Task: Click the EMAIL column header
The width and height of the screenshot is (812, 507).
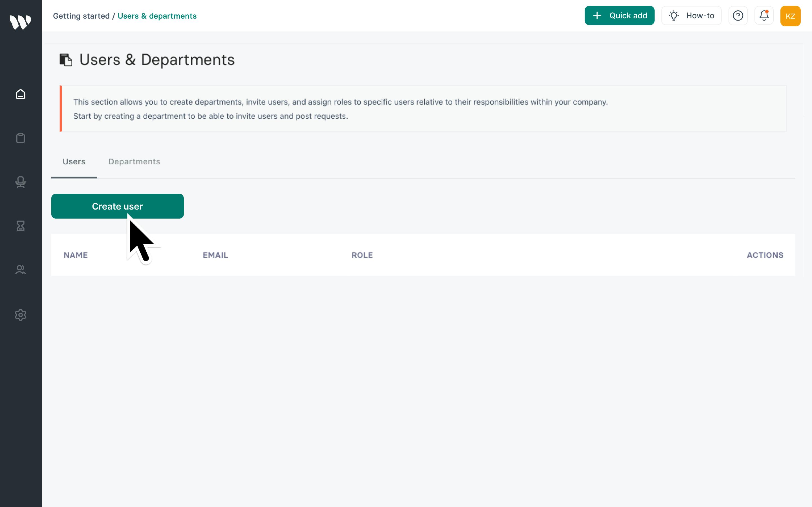Action: click(x=215, y=255)
